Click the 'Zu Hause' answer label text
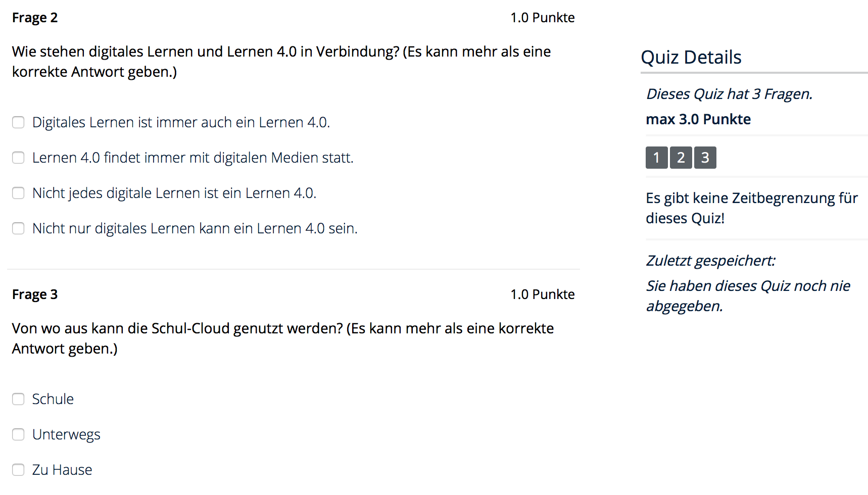Image resolution: width=868 pixels, height=495 pixels. point(62,470)
